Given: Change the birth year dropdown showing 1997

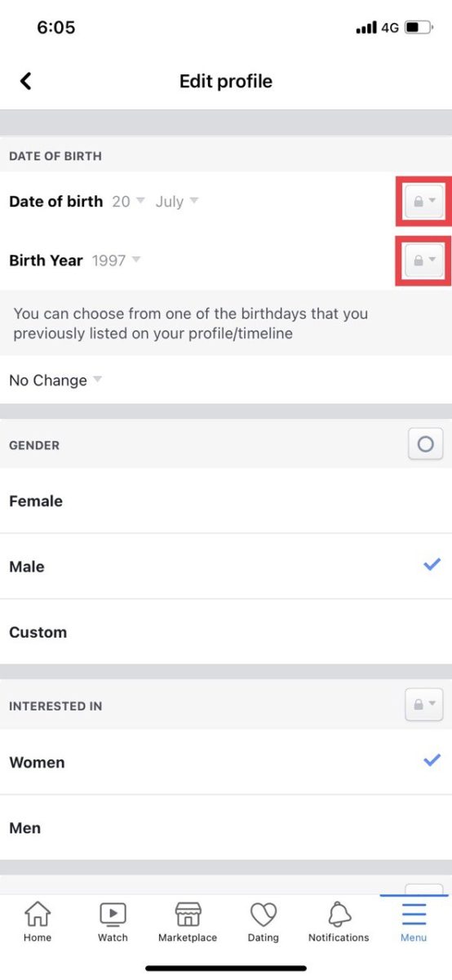Looking at the screenshot, I should pos(116,261).
